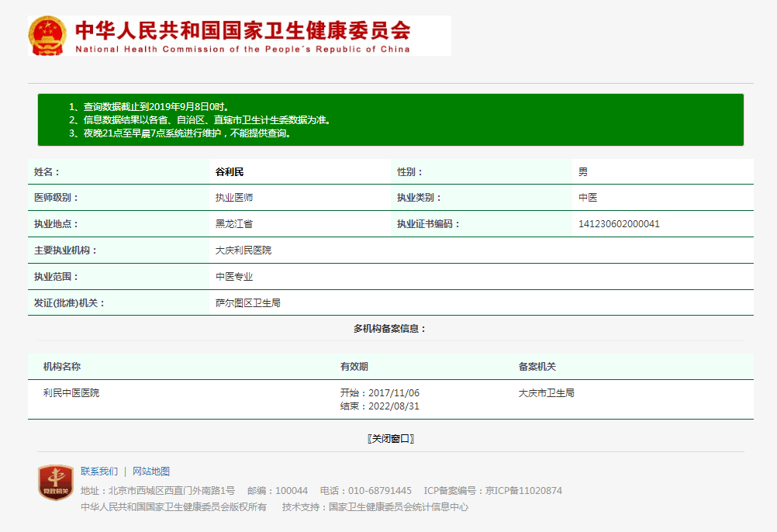Viewport: 777px width, 532px height.
Task: Click the National Health Commission header banner
Action: (240, 36)
